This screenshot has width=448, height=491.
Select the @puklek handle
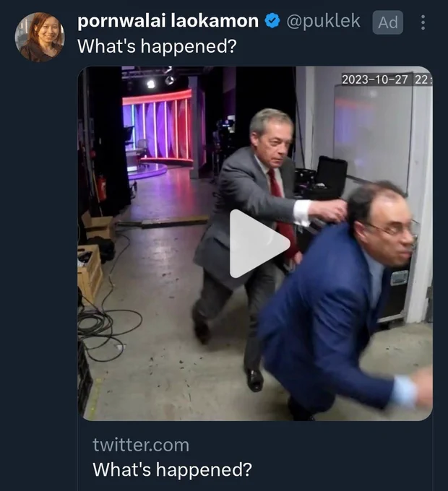tap(323, 21)
